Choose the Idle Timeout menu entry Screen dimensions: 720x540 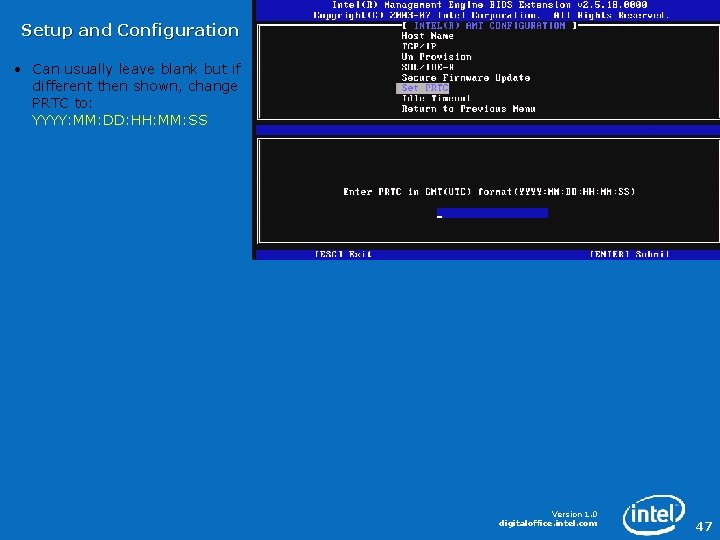[x=436, y=98]
